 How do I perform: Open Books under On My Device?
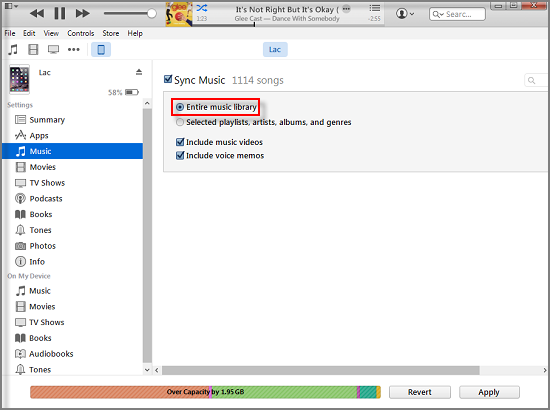(x=72, y=338)
